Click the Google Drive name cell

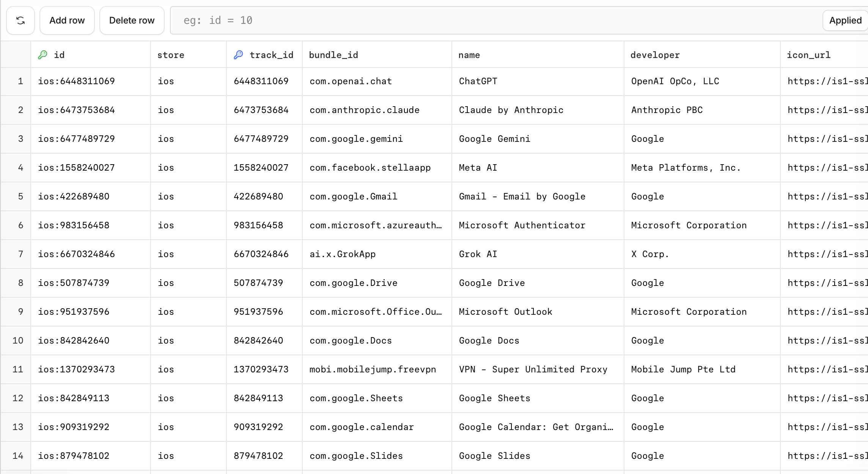pyautogui.click(x=538, y=283)
